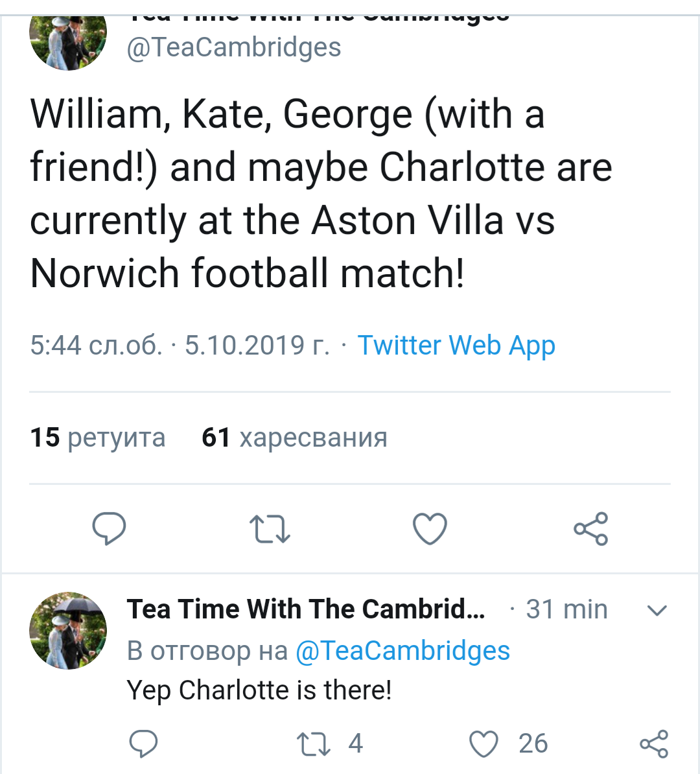This screenshot has width=700, height=774.
Task: Share the 'Yep Charlotte is there!' reply
Action: coord(653,744)
